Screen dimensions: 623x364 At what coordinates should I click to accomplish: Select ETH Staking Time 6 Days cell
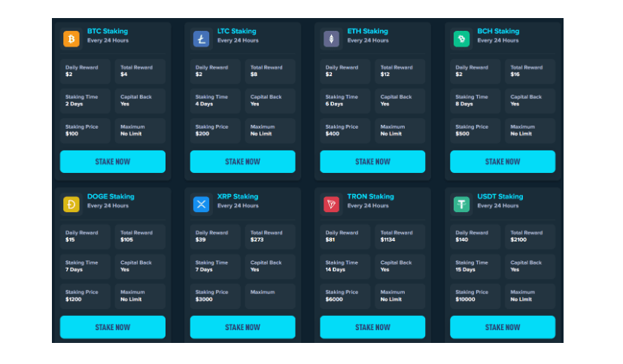[345, 101]
